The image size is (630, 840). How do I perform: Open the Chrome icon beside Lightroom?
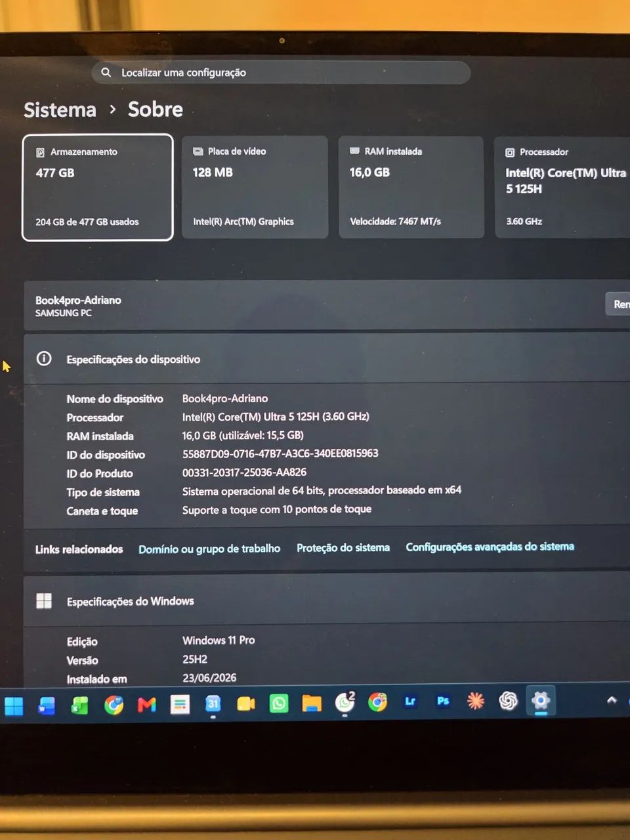point(377,702)
